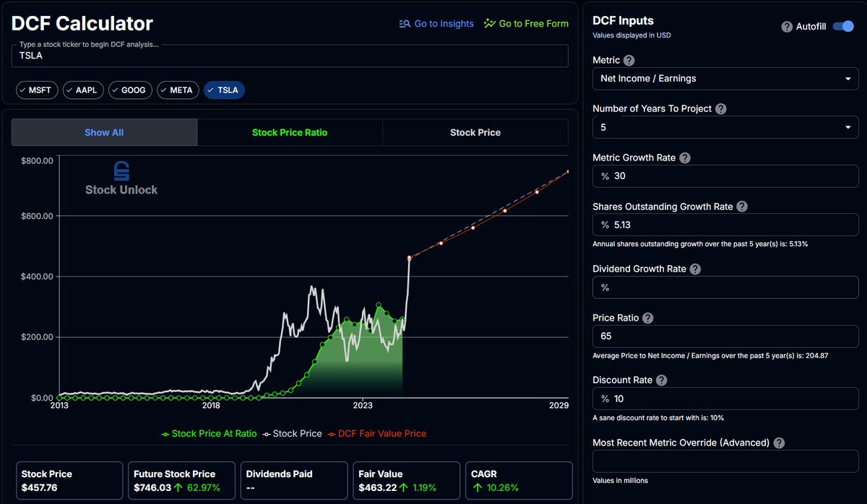Open the Go to Insights link
The image size is (867, 504).
tap(436, 24)
